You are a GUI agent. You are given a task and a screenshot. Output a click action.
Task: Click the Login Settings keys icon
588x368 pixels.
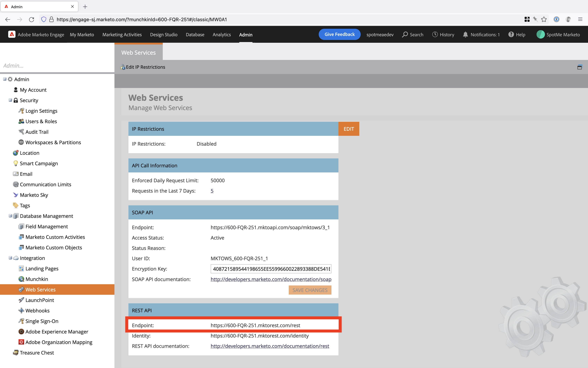(21, 111)
